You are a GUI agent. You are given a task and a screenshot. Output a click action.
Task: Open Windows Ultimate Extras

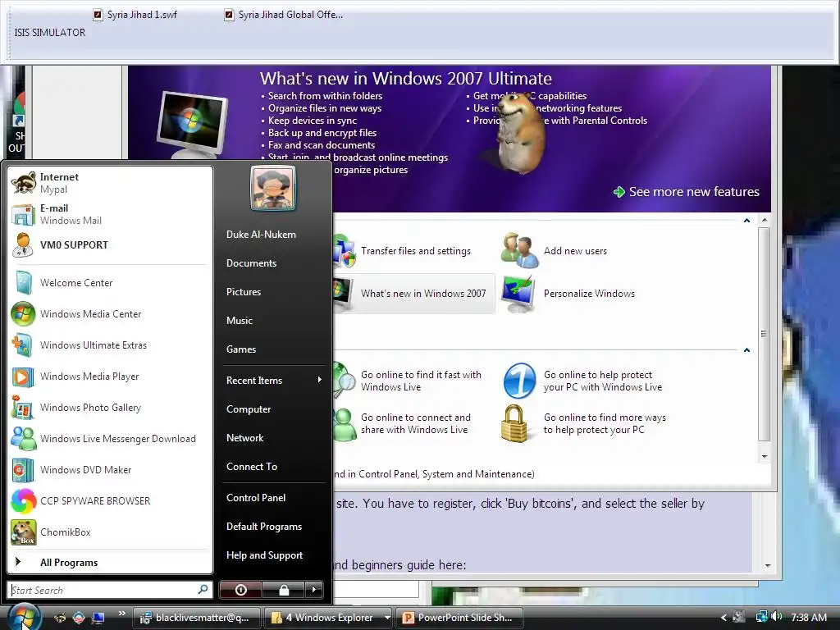(110, 345)
